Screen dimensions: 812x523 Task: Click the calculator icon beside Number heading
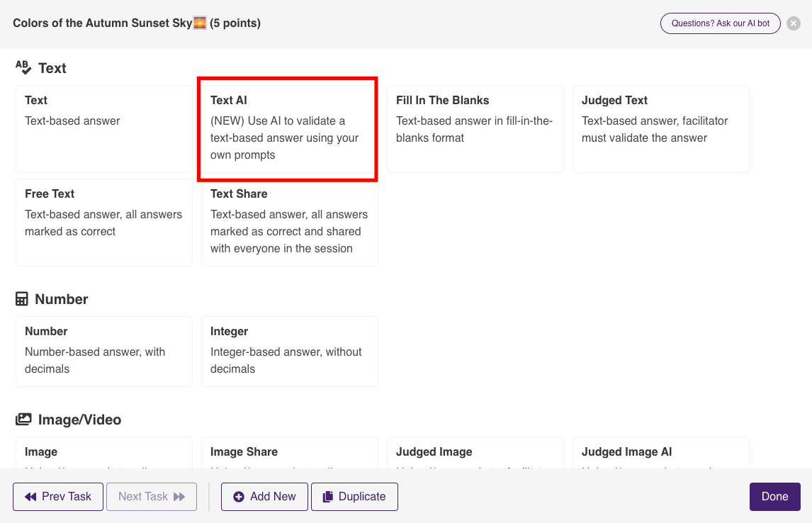point(23,298)
